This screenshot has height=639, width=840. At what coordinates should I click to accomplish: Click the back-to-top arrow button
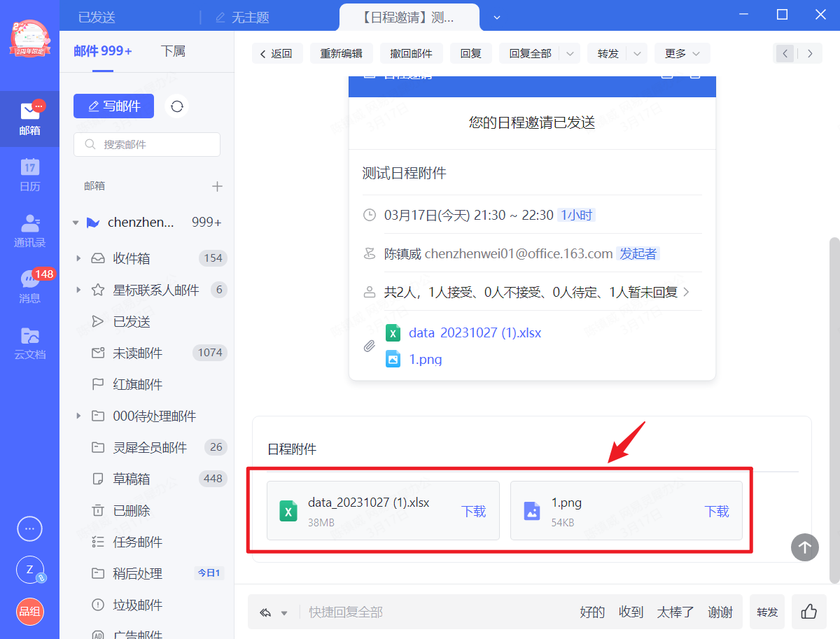[x=805, y=547]
